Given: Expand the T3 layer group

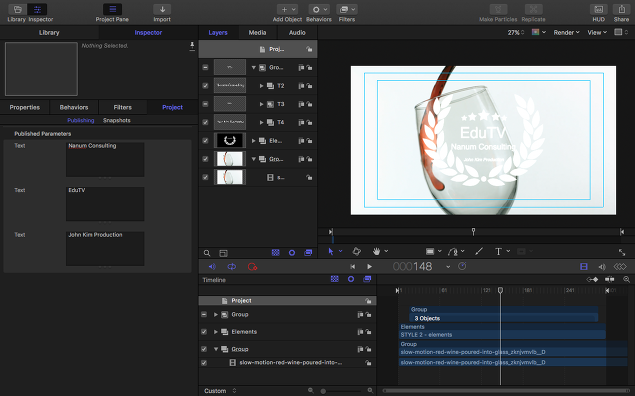Looking at the screenshot, I should pyautogui.click(x=261, y=104).
